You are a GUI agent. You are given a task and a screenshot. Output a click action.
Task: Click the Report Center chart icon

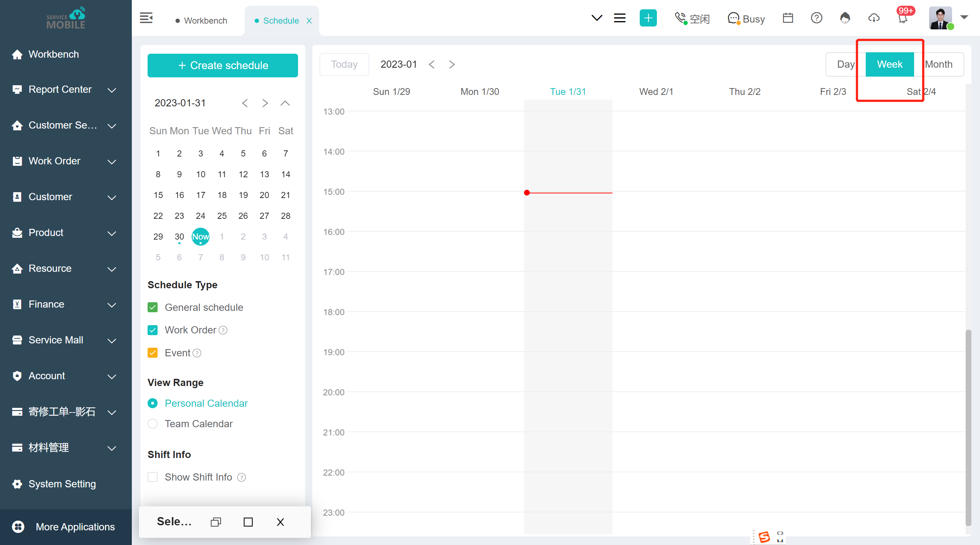[x=17, y=90]
